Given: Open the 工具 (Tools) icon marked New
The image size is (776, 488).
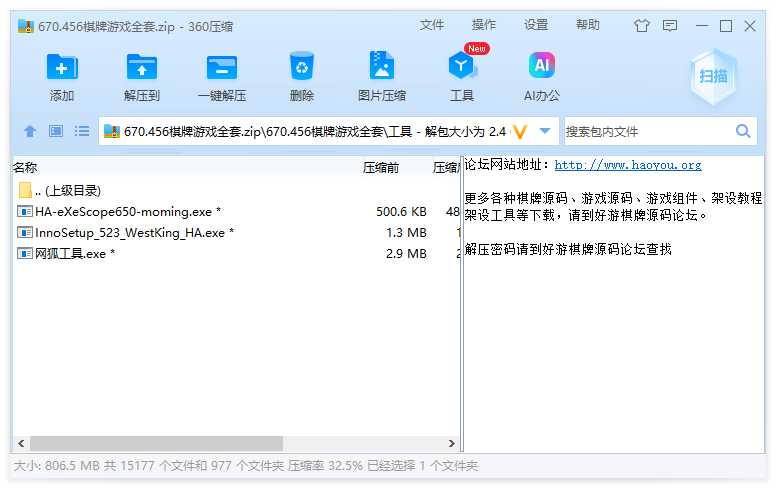Looking at the screenshot, I should coord(462,65).
